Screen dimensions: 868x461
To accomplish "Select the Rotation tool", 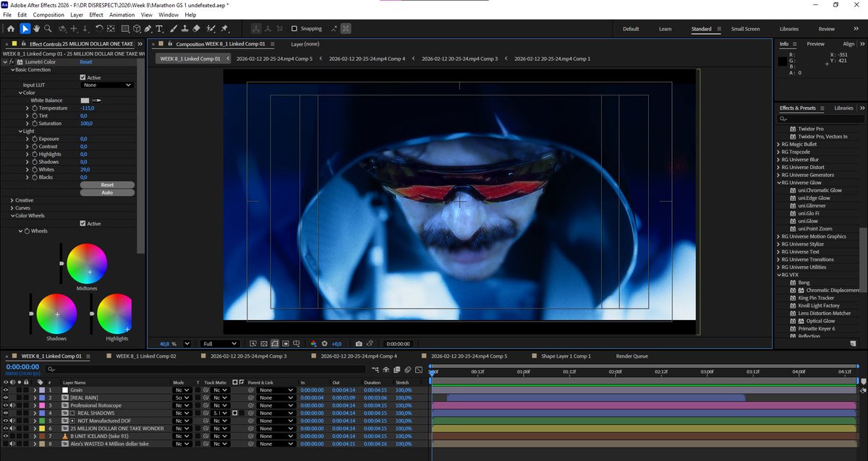I will (x=99, y=29).
